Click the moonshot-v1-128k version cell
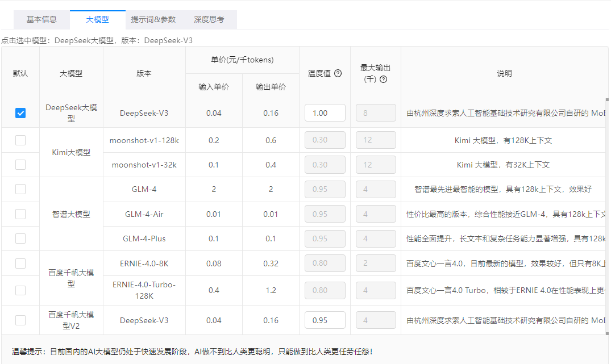Screen dimensions: 611x364 tap(144, 140)
